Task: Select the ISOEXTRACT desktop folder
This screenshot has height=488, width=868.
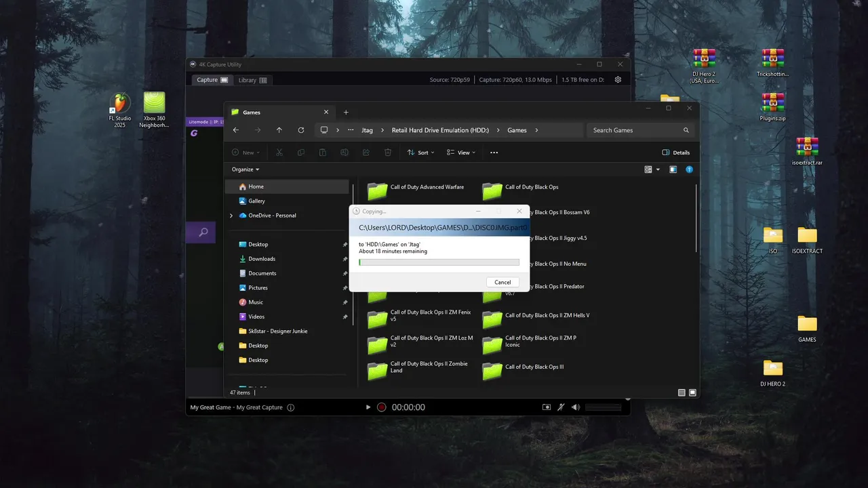Action: (807, 240)
